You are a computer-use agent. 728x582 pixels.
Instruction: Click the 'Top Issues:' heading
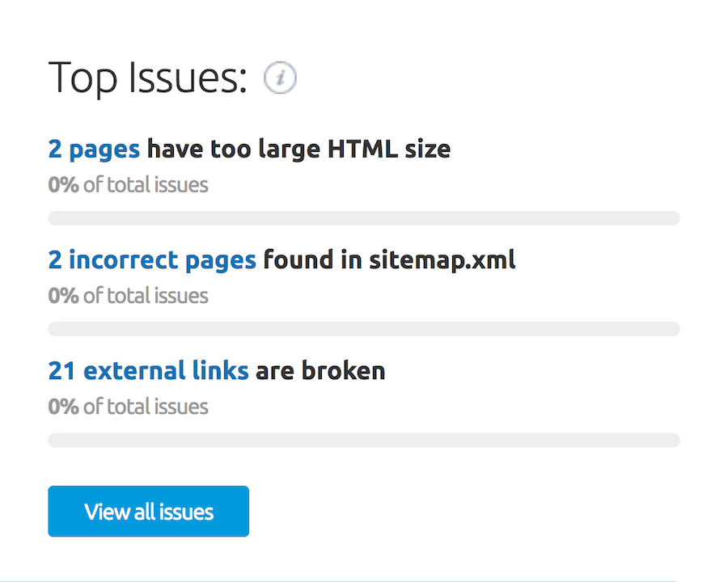click(148, 78)
